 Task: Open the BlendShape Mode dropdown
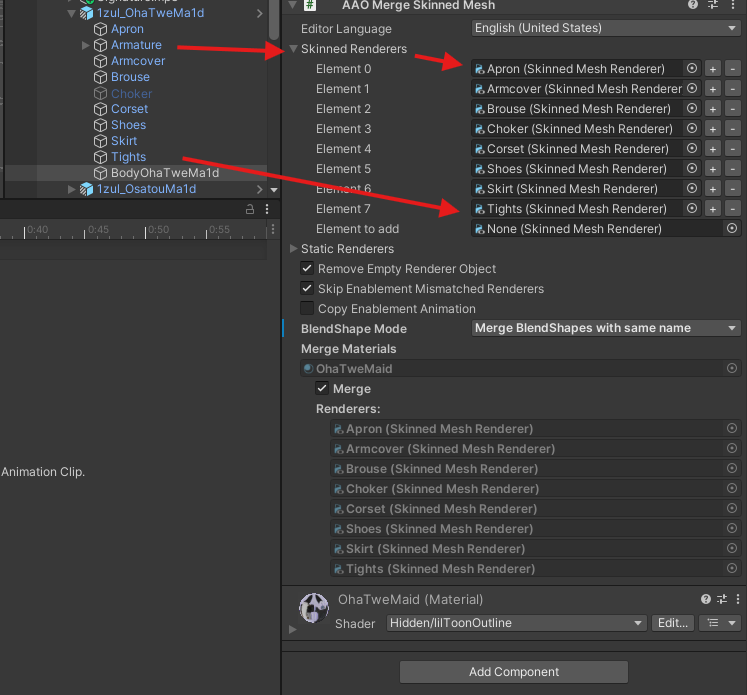click(x=606, y=328)
